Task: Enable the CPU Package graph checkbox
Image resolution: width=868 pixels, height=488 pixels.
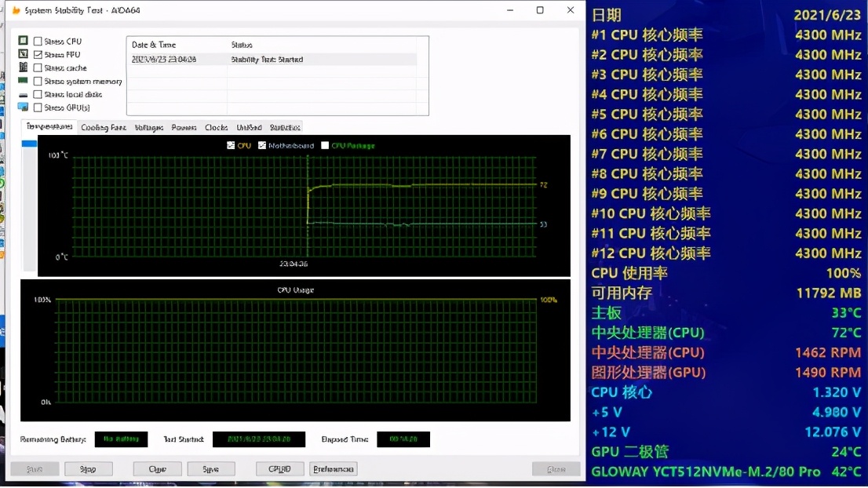Action: coord(325,145)
